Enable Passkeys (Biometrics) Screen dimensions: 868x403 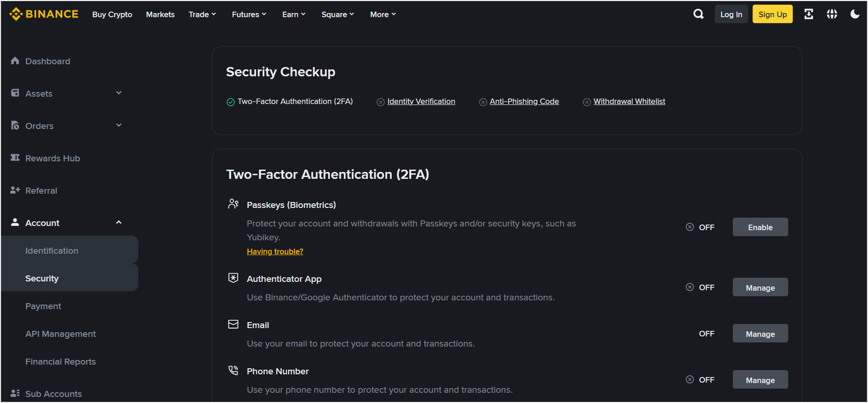point(759,227)
